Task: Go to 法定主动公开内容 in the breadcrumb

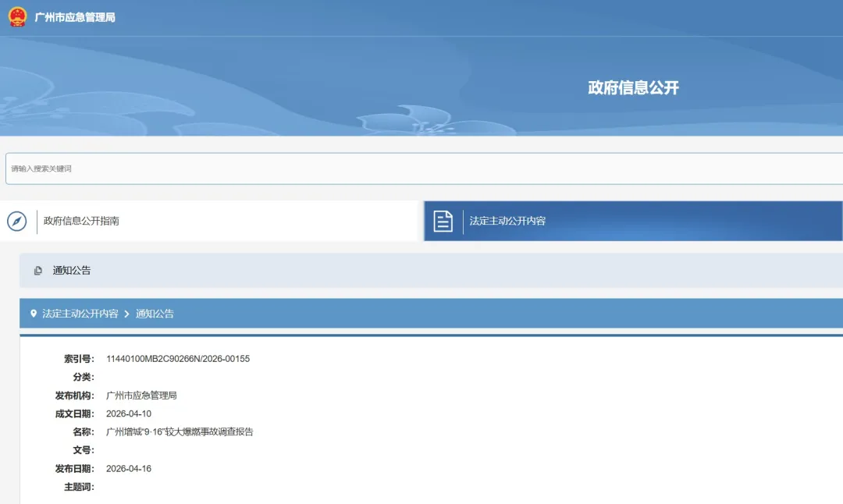Action: click(x=80, y=314)
